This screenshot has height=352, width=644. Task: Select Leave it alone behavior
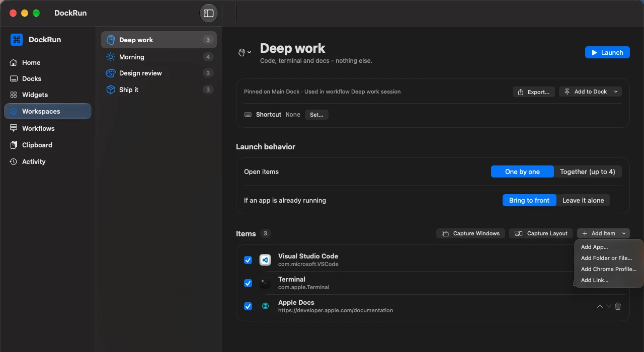tap(583, 200)
